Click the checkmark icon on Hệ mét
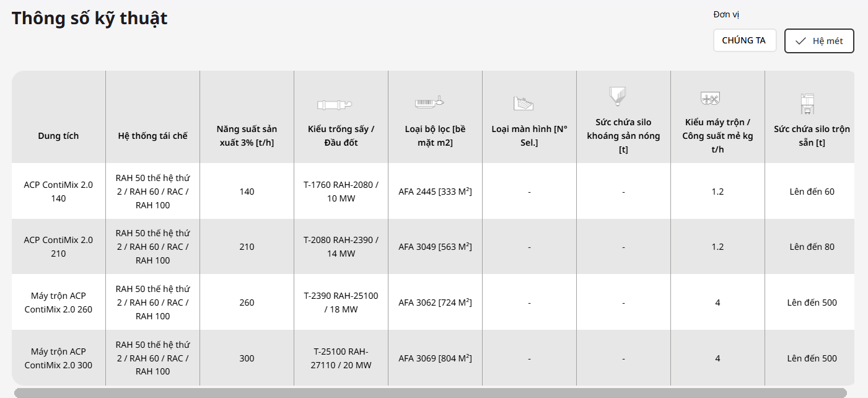Viewport: 868px width, 398px height. 800,41
